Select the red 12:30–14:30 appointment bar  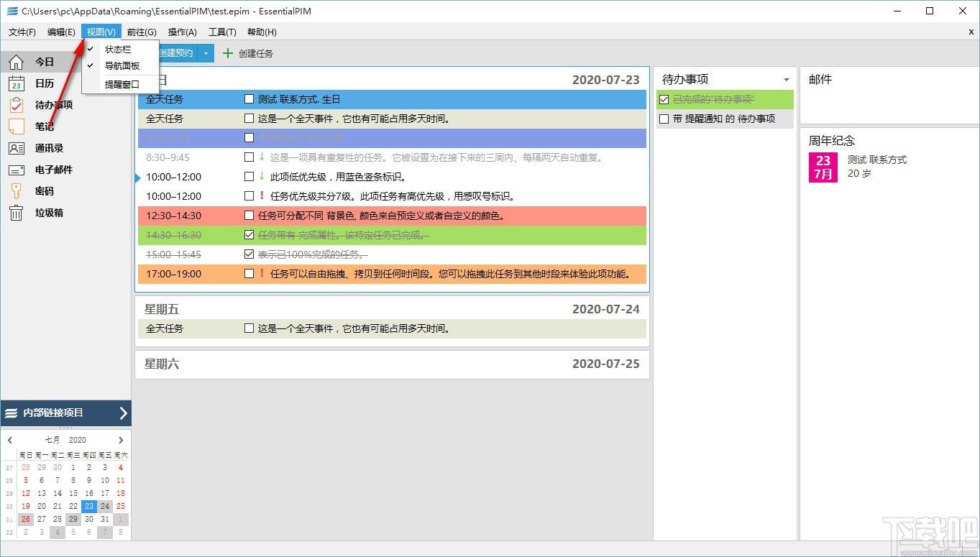[392, 216]
